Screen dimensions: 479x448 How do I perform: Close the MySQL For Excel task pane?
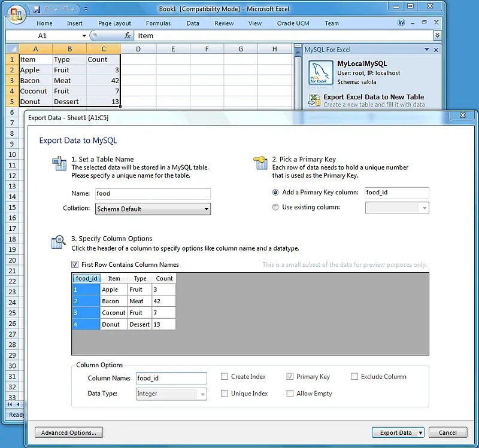(x=436, y=50)
